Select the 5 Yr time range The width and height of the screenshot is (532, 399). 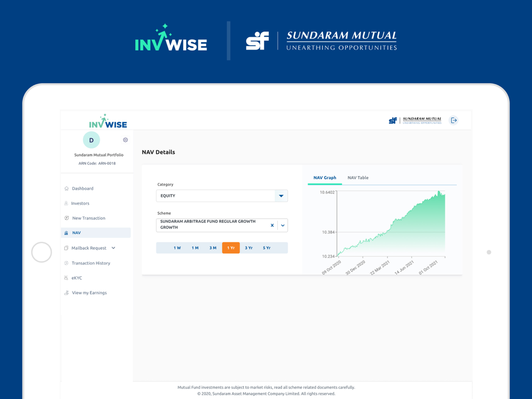tap(267, 248)
